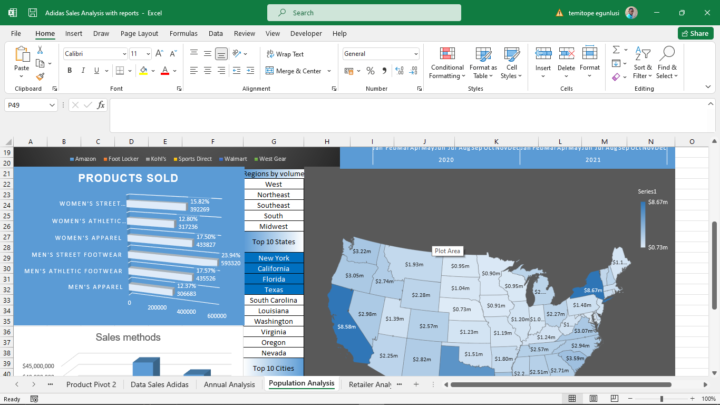Click the Share button
The image size is (720, 405).
pos(694,33)
